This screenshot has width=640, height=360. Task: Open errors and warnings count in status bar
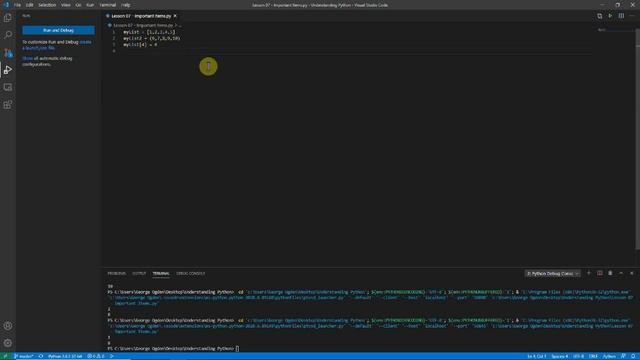point(96,356)
